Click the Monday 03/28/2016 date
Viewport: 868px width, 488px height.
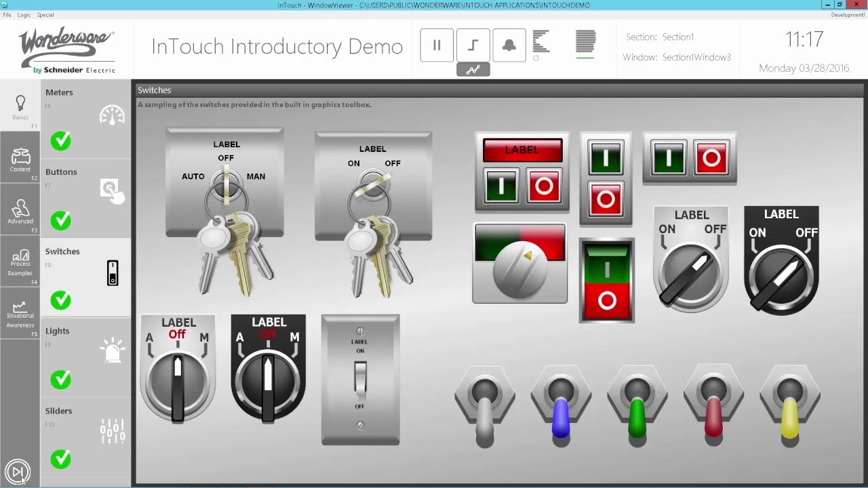pos(804,68)
